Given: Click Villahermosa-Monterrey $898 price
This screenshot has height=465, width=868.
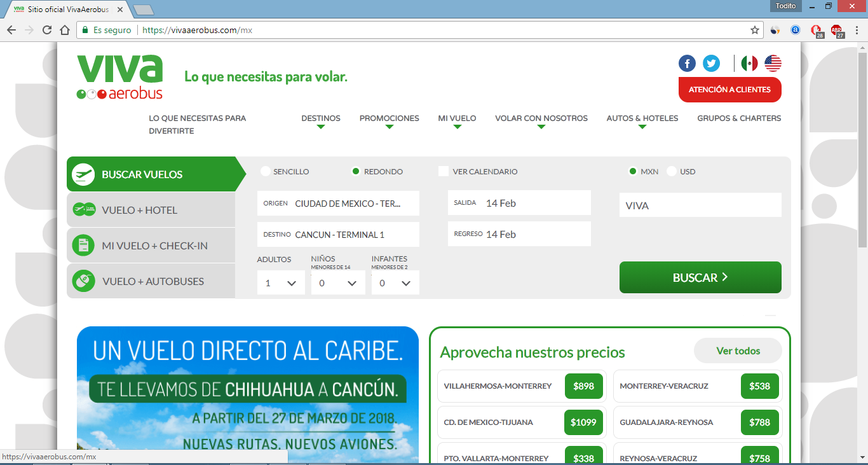Looking at the screenshot, I should click(584, 386).
